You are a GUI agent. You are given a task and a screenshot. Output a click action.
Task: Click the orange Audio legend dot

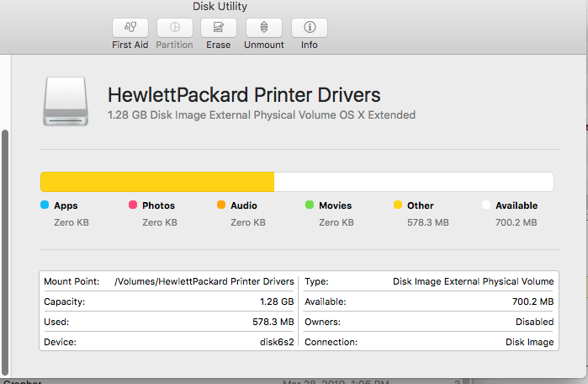[221, 205]
